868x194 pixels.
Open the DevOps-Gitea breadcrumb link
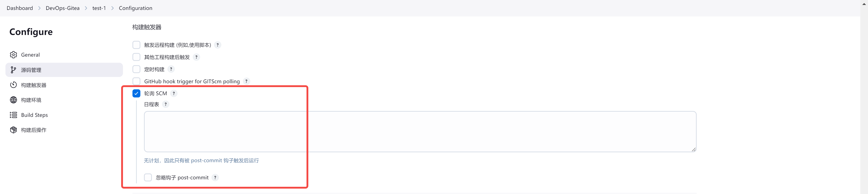click(63, 8)
